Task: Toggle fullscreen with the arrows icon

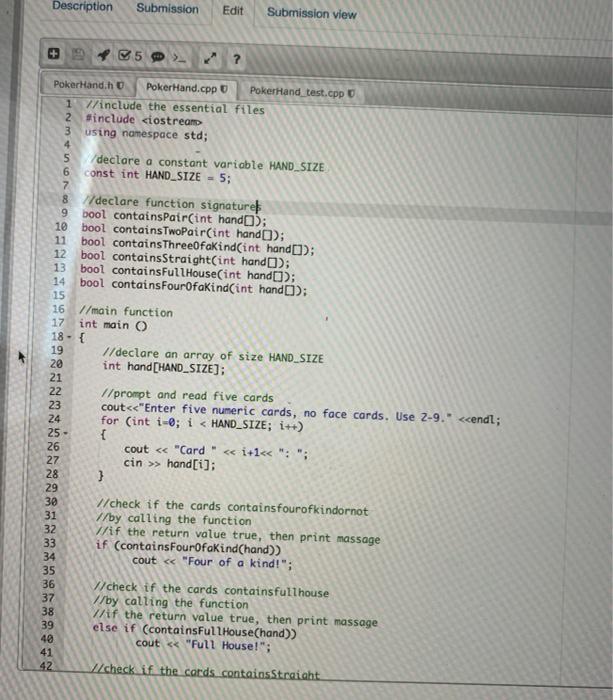Action: pos(210,58)
